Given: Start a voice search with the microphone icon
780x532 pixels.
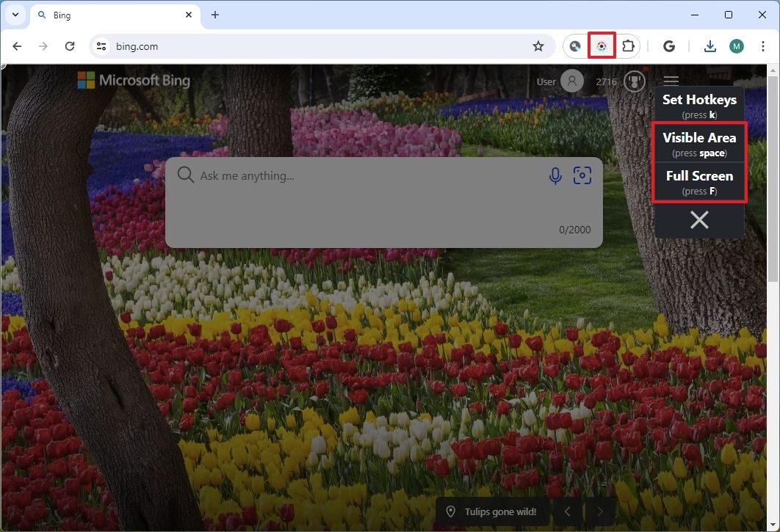Looking at the screenshot, I should (555, 175).
